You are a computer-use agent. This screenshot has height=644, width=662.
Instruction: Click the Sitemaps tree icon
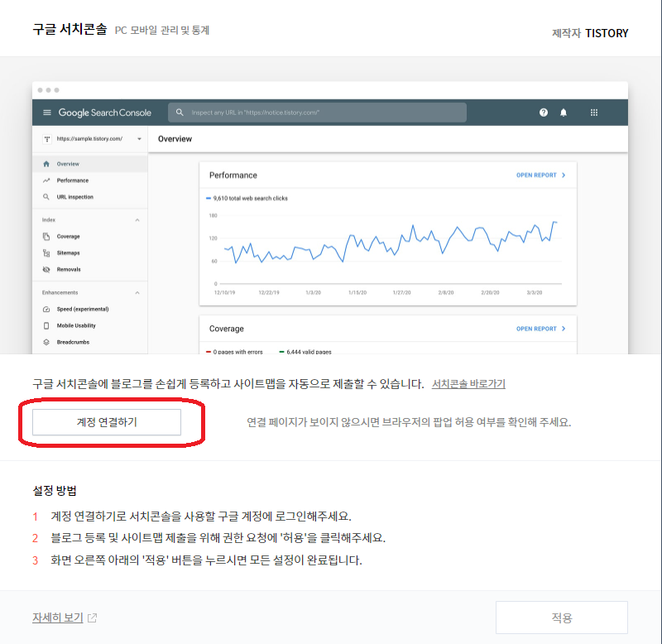pos(46,253)
